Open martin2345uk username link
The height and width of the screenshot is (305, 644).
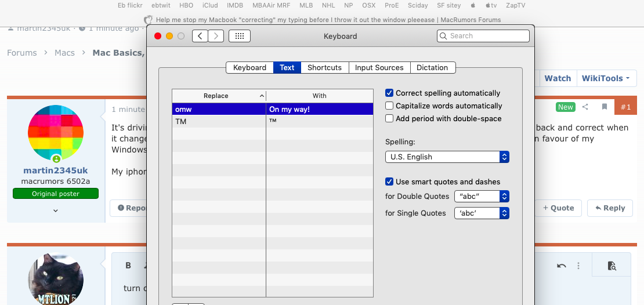tap(56, 170)
